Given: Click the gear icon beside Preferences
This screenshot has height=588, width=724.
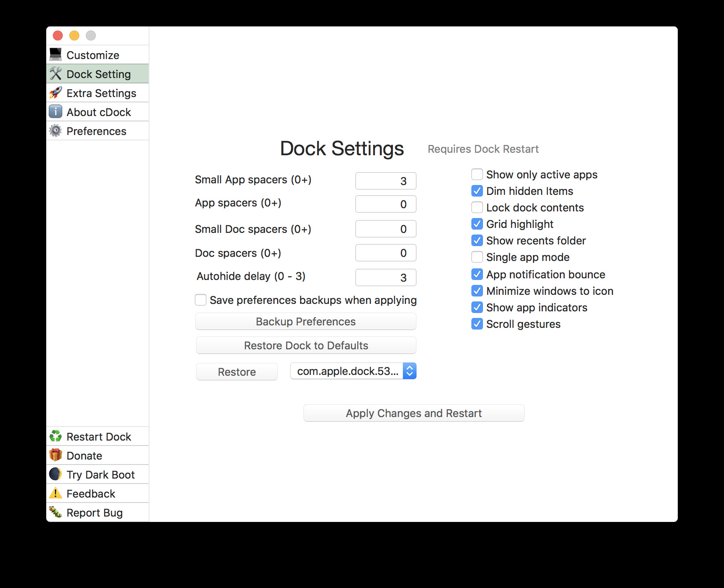Looking at the screenshot, I should (x=56, y=131).
